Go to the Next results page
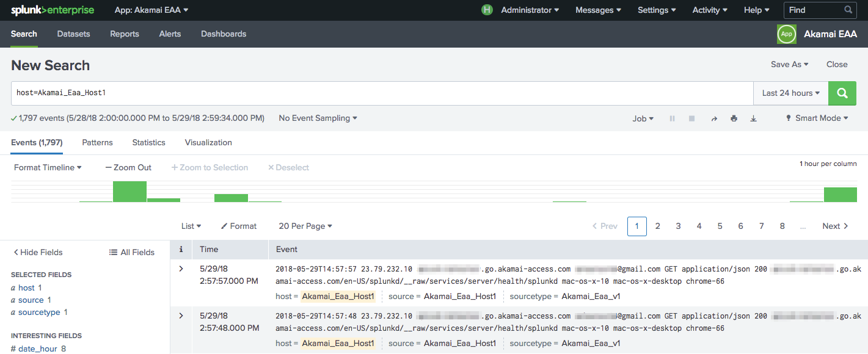868x354 pixels. 835,226
